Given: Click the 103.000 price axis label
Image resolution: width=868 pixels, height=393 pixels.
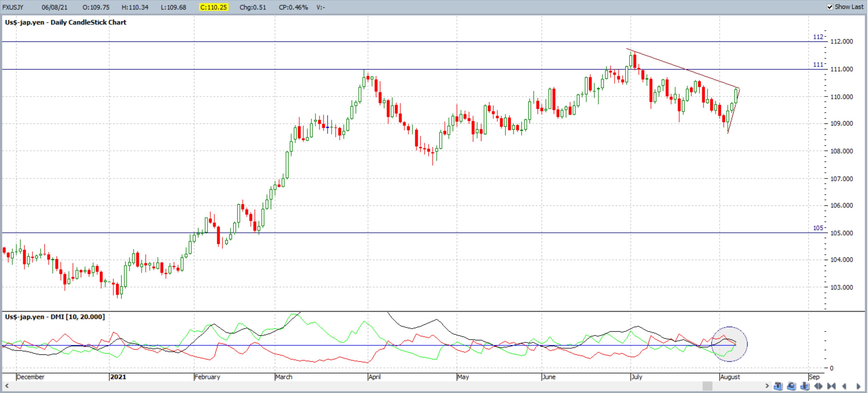Looking at the screenshot, I should pos(842,287).
